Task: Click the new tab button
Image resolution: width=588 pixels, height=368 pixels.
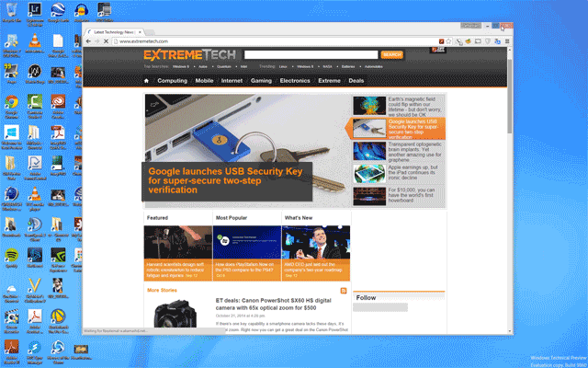Action: pyautogui.click(x=150, y=32)
